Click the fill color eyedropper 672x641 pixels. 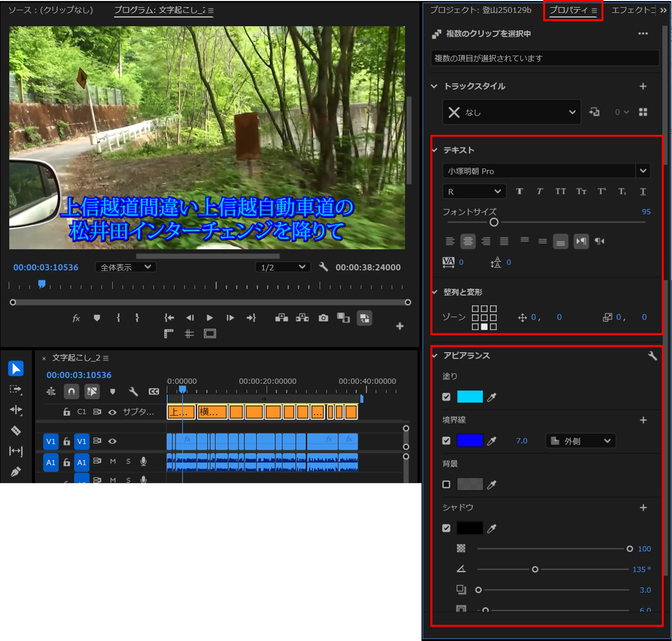pos(491,397)
